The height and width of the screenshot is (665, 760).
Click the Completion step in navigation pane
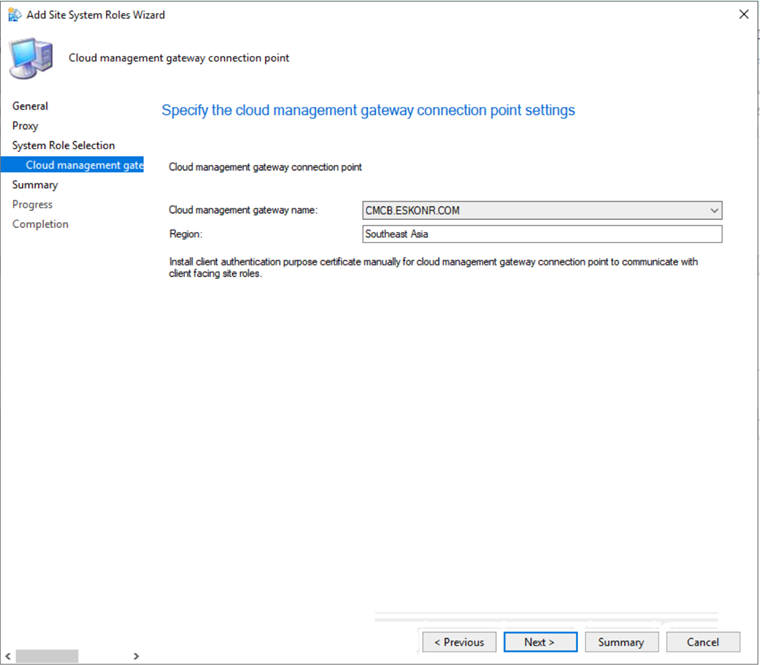coord(40,224)
